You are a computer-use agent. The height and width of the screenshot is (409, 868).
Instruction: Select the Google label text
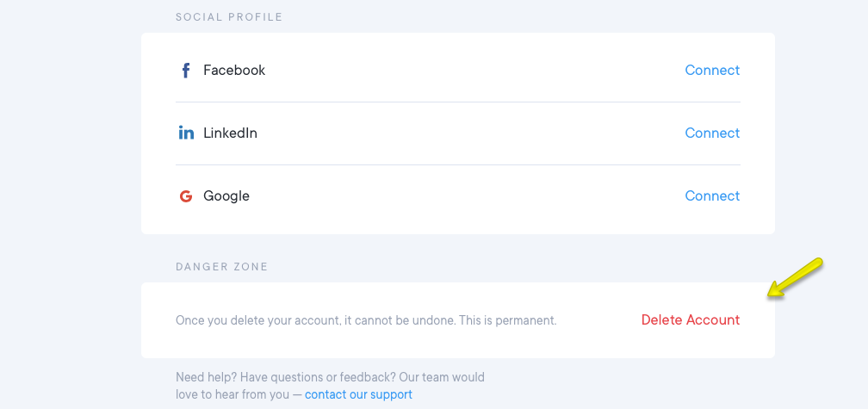point(226,196)
